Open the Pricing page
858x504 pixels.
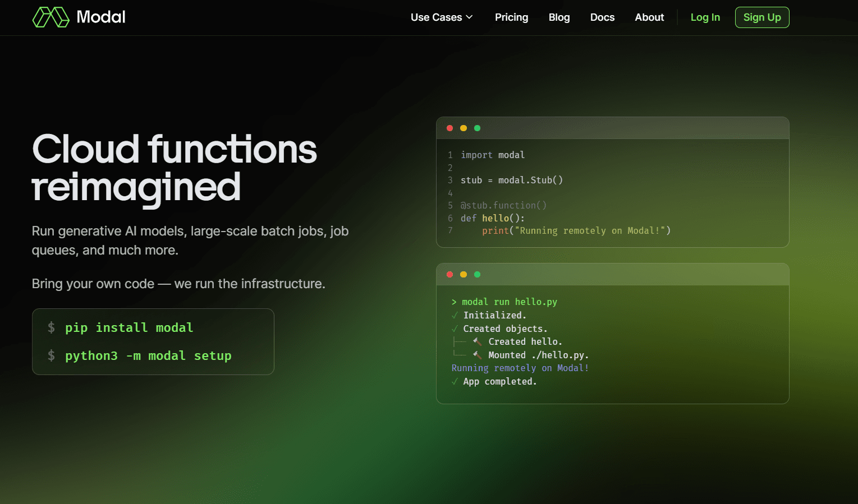511,17
